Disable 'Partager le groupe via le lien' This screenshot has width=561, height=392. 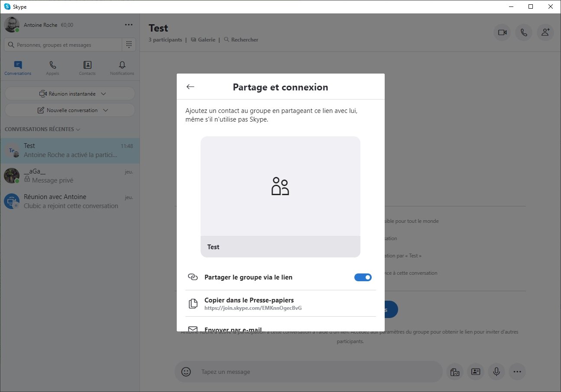click(x=363, y=277)
